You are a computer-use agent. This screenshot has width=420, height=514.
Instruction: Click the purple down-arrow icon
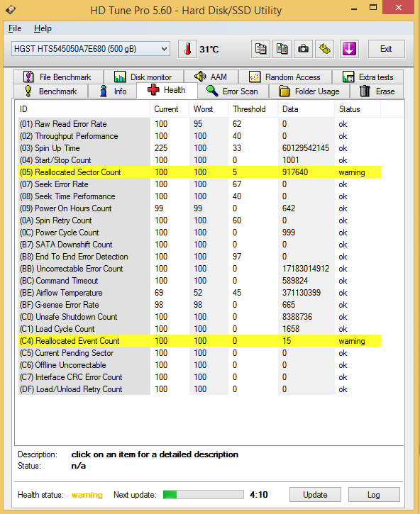pos(349,49)
